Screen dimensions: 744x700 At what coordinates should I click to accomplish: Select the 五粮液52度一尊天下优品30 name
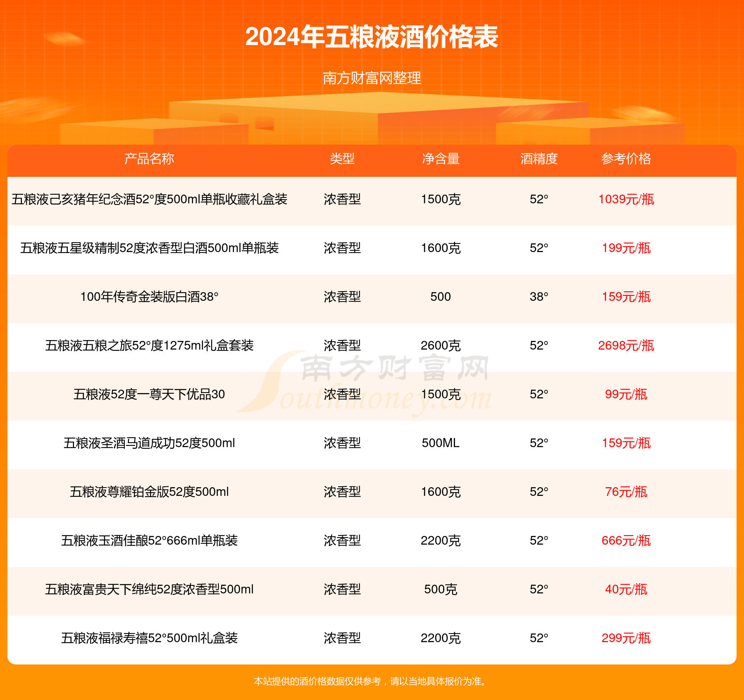click(x=149, y=394)
